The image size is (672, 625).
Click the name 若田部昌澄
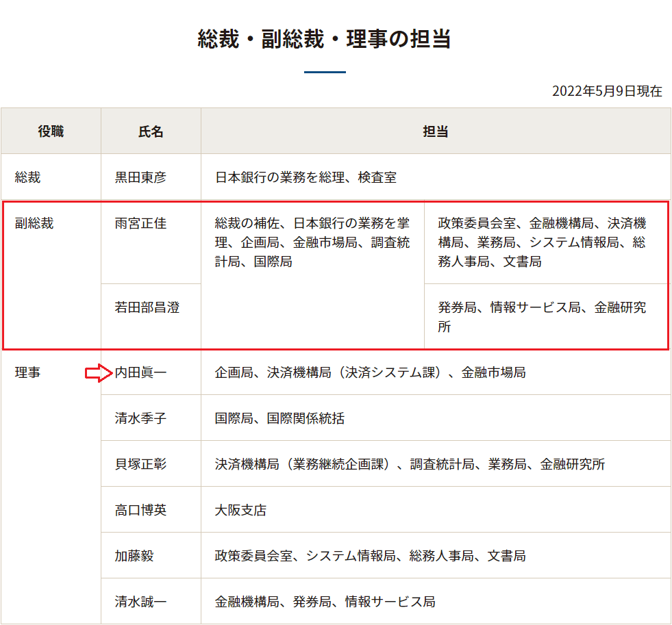coord(147,307)
